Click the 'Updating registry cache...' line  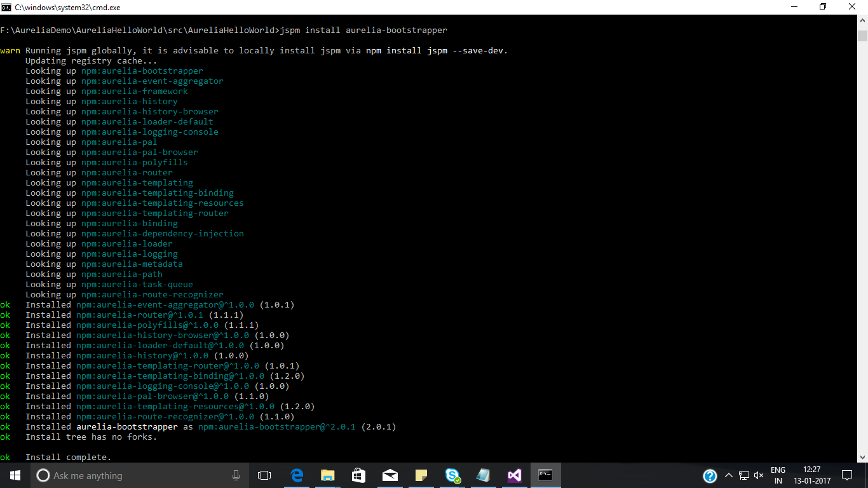tap(92, 61)
